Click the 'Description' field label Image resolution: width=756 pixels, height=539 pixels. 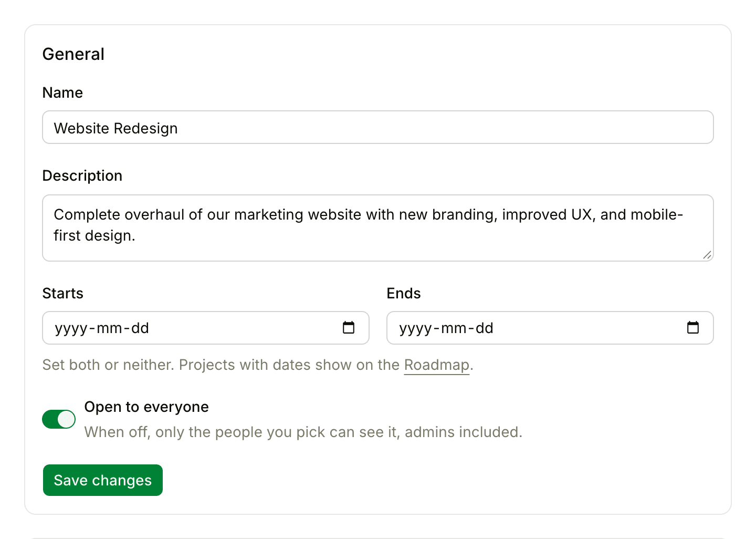coord(82,175)
